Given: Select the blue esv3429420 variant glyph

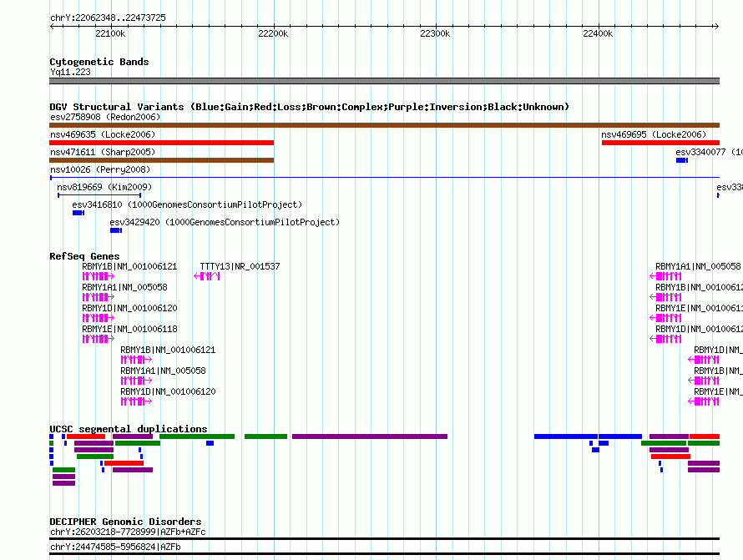Looking at the screenshot, I should [115, 230].
